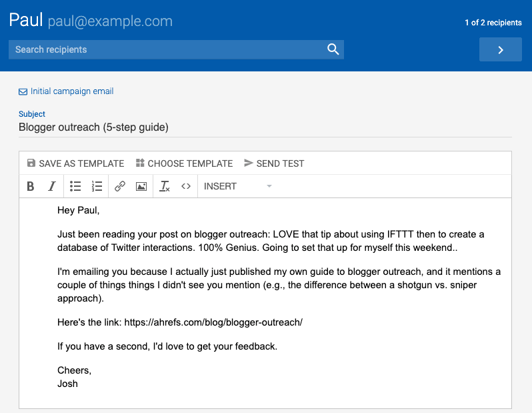The height and width of the screenshot is (413, 532).
Task: Click the envelope icon beside campaign email
Action: click(x=23, y=91)
